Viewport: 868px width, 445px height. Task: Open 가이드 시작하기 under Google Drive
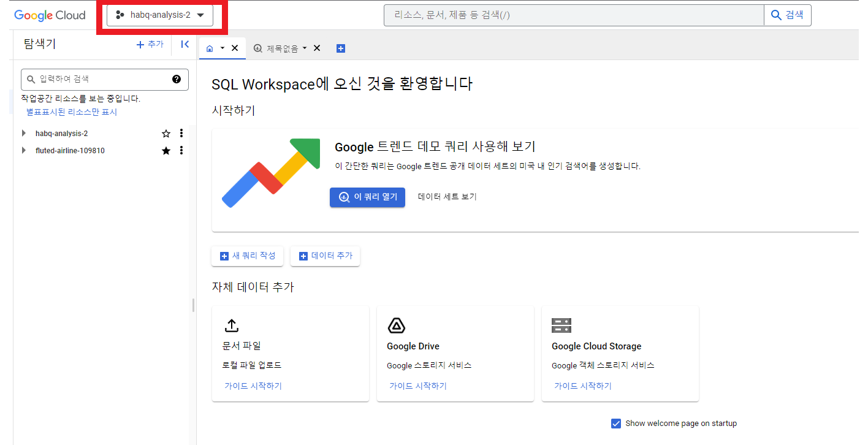pos(418,386)
